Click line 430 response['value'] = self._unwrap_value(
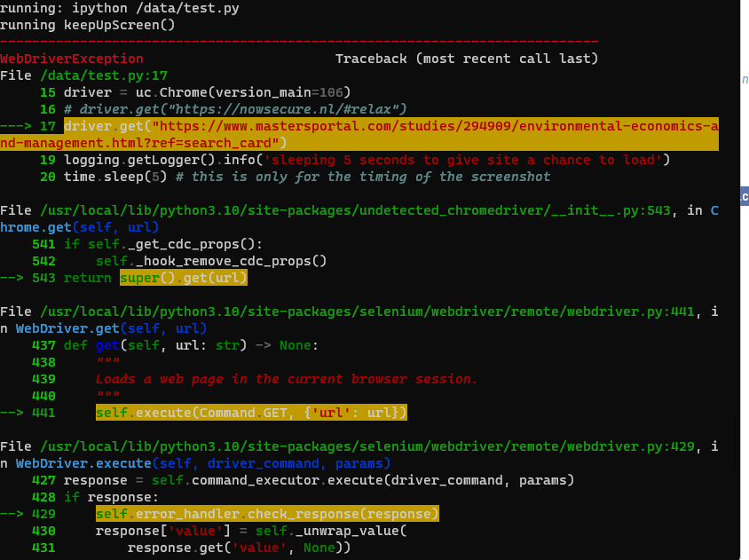The image size is (749, 560). click(219, 531)
